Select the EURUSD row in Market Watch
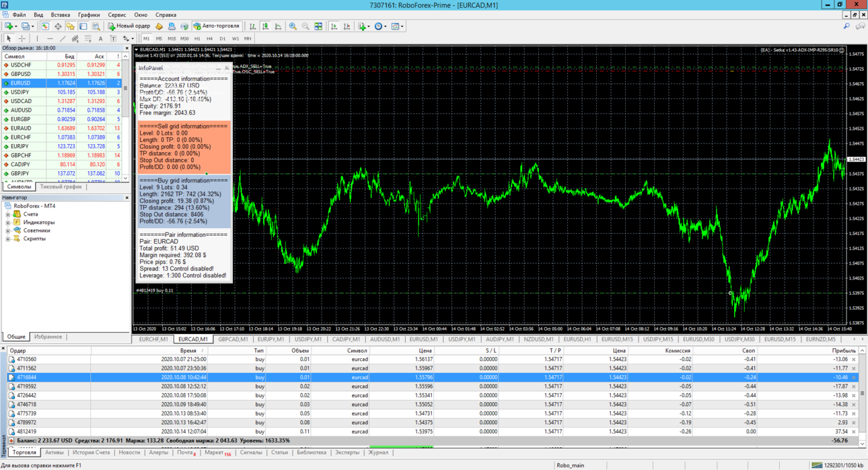The image size is (868, 470). pyautogui.click(x=61, y=83)
